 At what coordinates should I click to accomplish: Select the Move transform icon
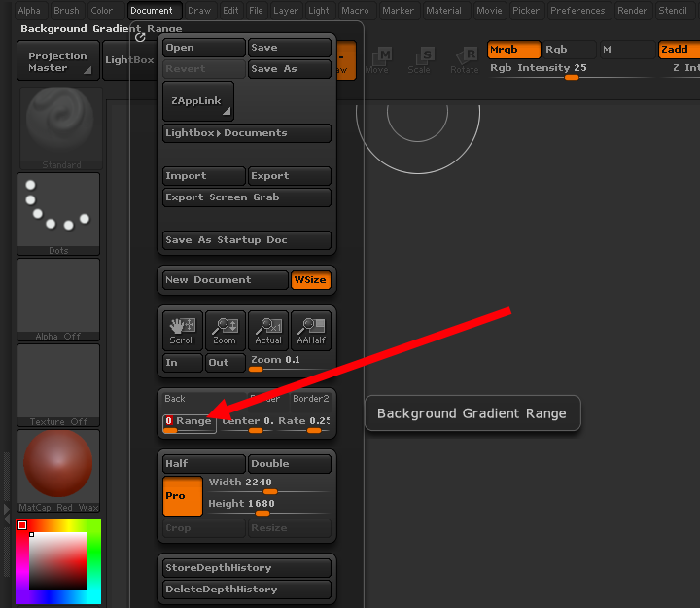[x=377, y=60]
